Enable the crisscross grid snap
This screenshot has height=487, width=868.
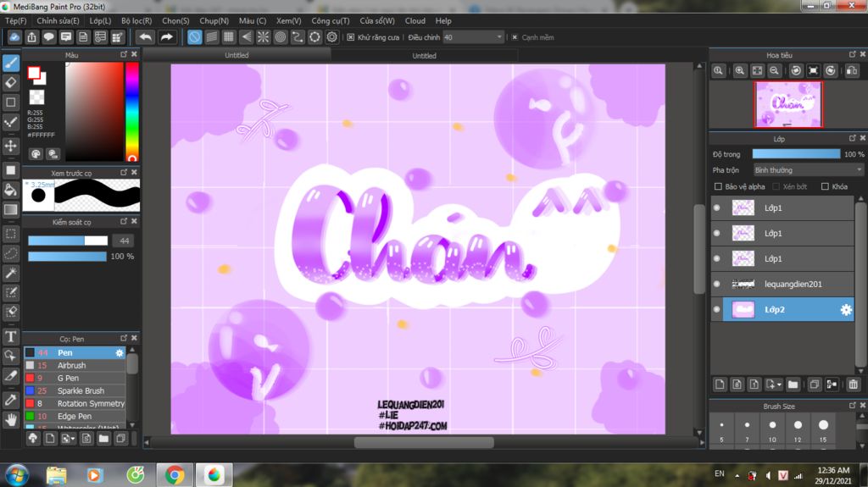tap(229, 37)
